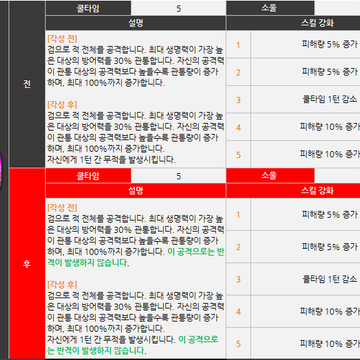Click cooldown value 5 in the red section
The width and height of the screenshot is (360, 360).
point(178,176)
